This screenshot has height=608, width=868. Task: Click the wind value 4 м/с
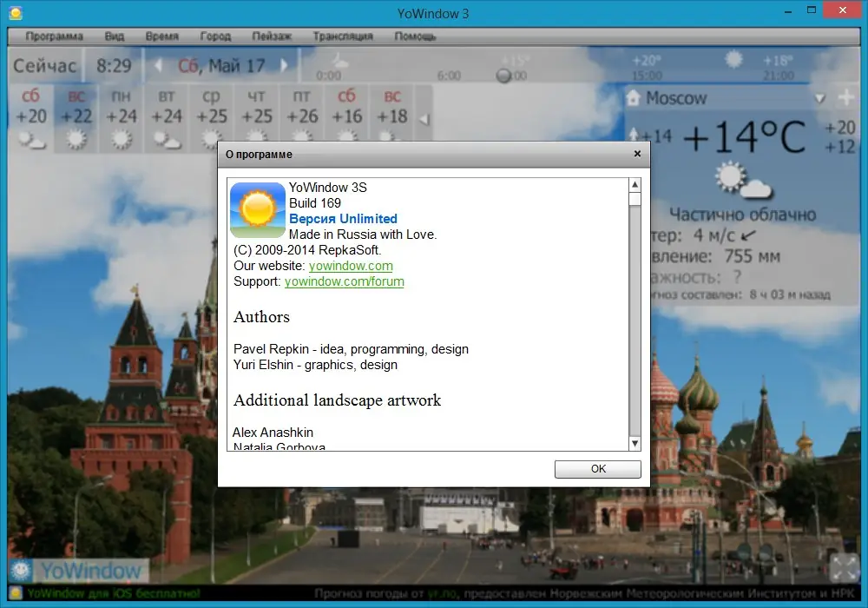[714, 235]
